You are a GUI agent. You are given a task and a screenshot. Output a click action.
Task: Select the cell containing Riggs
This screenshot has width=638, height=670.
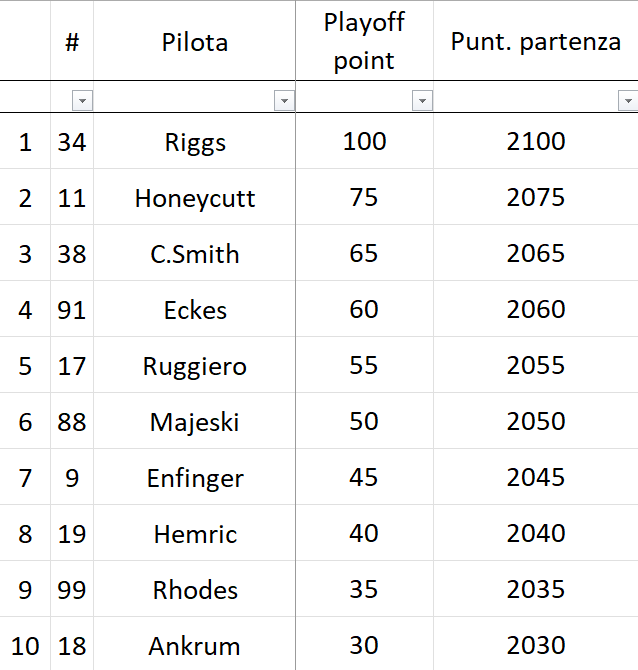pos(194,141)
